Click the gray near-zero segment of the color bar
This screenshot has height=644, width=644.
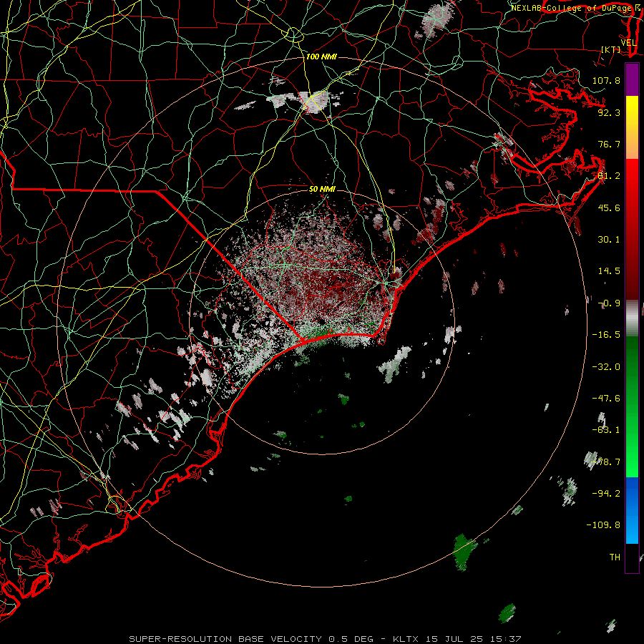click(x=632, y=318)
